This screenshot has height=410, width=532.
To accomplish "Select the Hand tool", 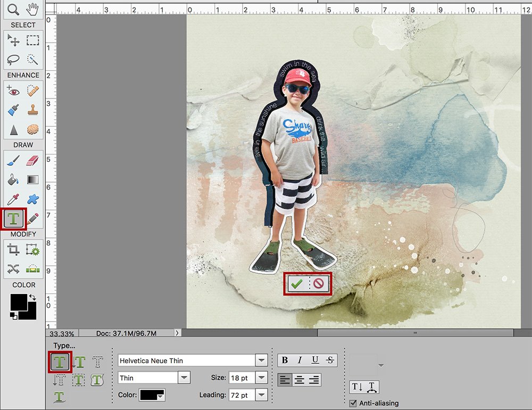I will 32,10.
